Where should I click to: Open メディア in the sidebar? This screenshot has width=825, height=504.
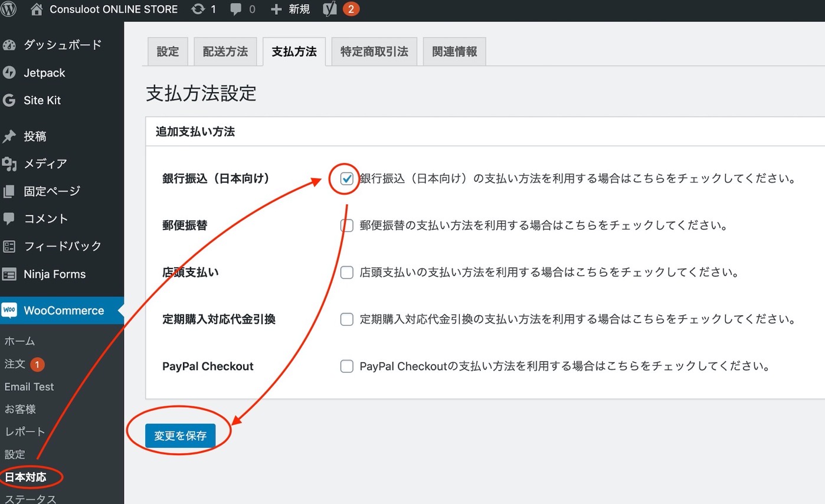coord(45,163)
